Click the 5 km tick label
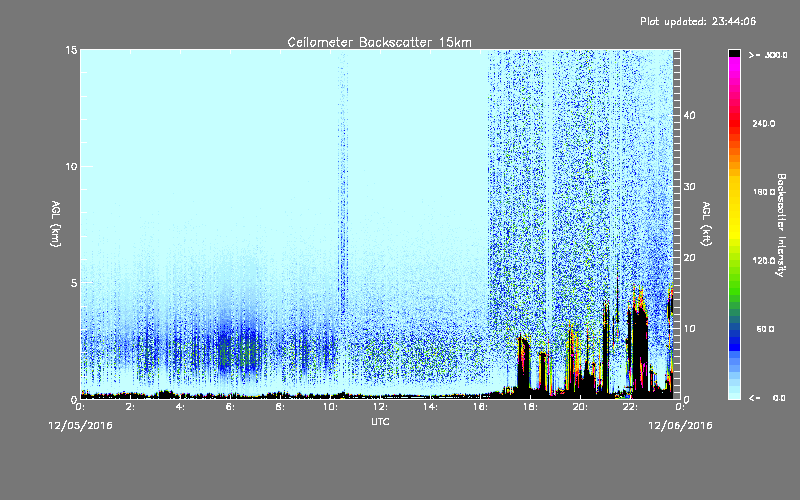 click(73, 283)
